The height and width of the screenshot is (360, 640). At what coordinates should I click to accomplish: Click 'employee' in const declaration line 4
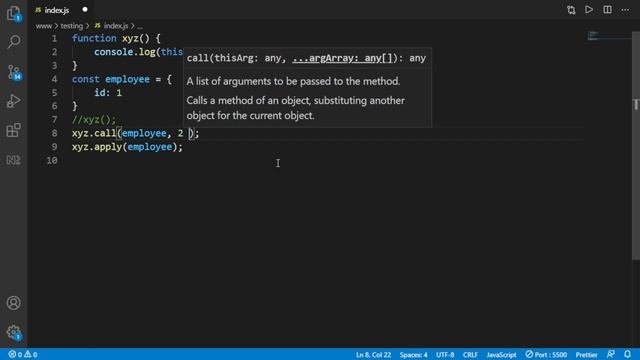click(127, 79)
